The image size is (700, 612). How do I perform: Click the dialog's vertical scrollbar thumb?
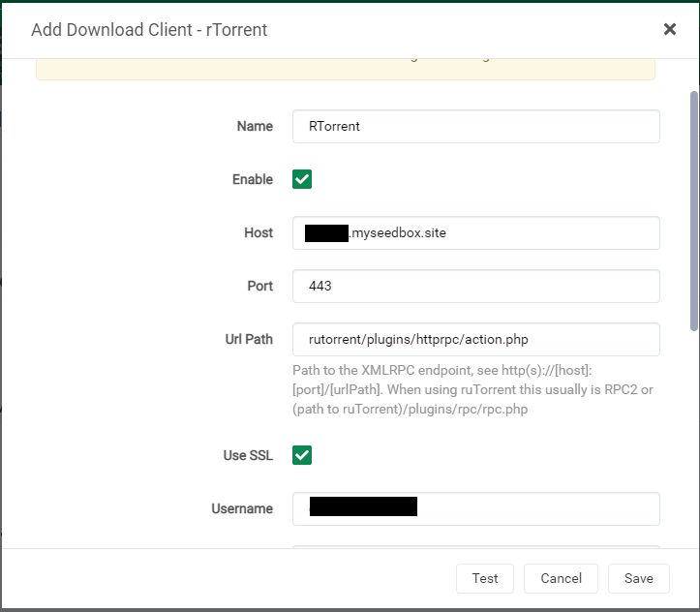(x=694, y=211)
